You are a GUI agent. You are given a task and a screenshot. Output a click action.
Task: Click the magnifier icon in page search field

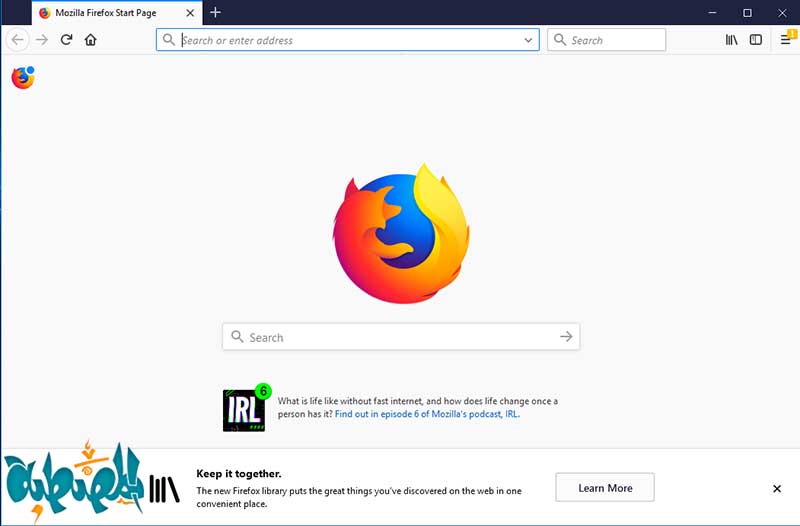point(237,337)
